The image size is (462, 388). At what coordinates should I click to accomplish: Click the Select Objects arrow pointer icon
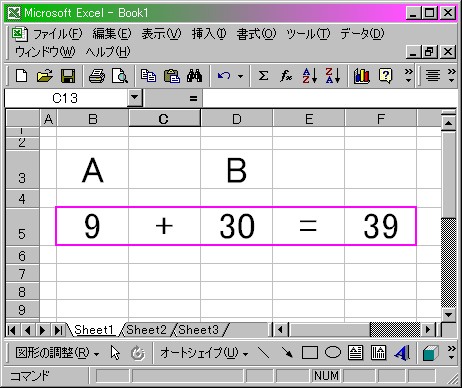tap(115, 353)
